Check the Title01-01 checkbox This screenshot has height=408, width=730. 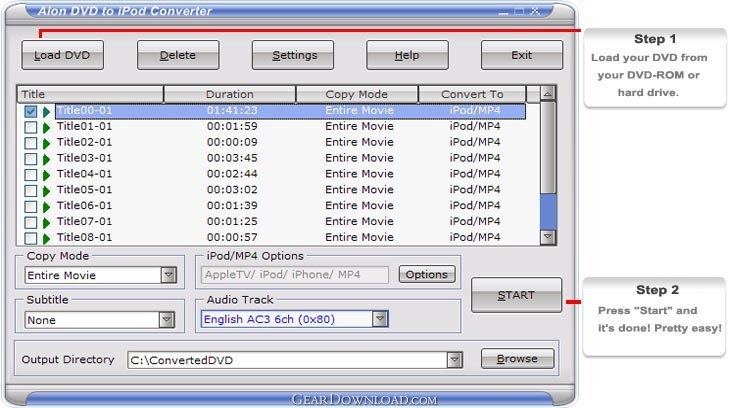pyautogui.click(x=31, y=127)
